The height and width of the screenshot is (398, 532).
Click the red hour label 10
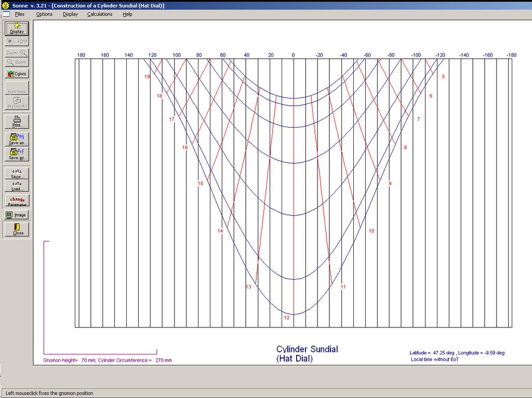coord(371,231)
